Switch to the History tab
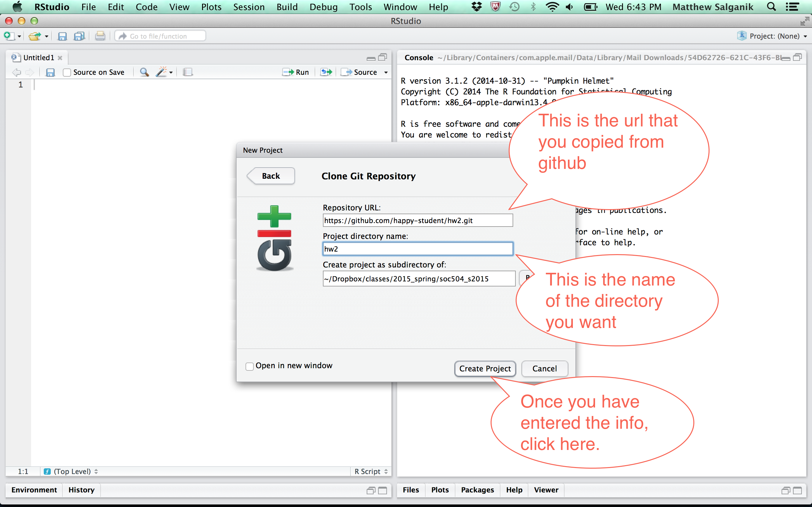 [81, 490]
